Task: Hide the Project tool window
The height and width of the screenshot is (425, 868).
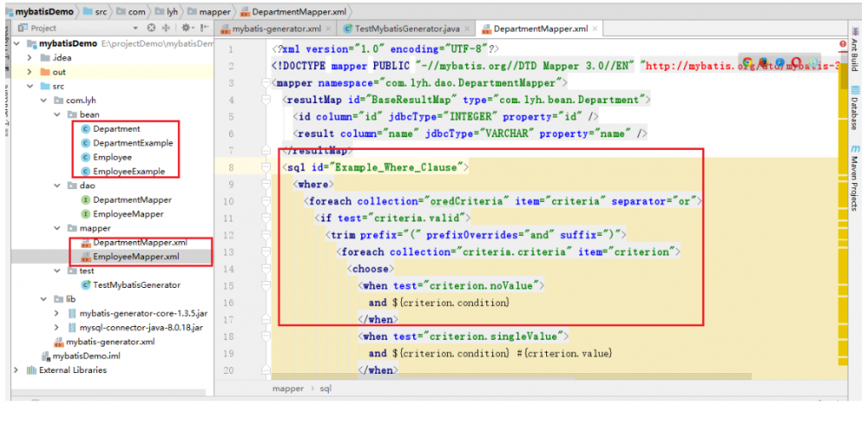Action: tap(202, 28)
